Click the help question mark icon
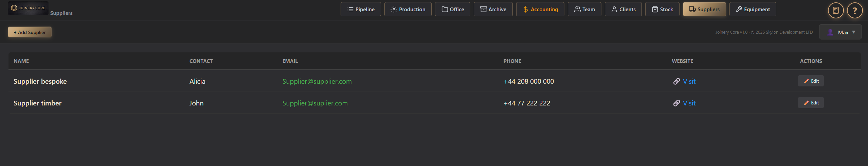Image resolution: width=868 pixels, height=166 pixels. point(854,10)
